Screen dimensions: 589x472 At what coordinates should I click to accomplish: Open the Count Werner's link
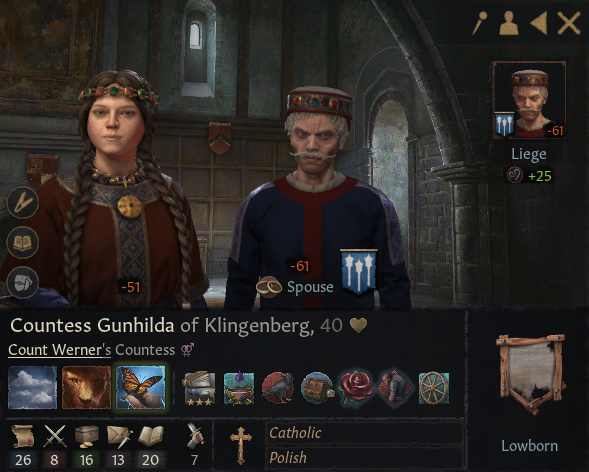coord(60,350)
